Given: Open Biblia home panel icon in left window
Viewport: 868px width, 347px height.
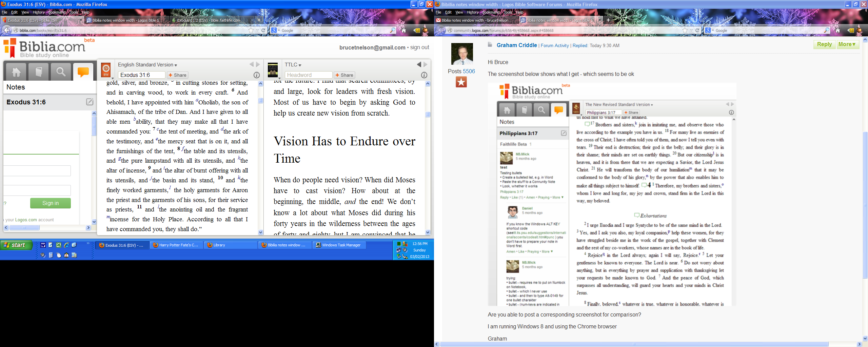Looking at the screenshot, I should click(16, 72).
